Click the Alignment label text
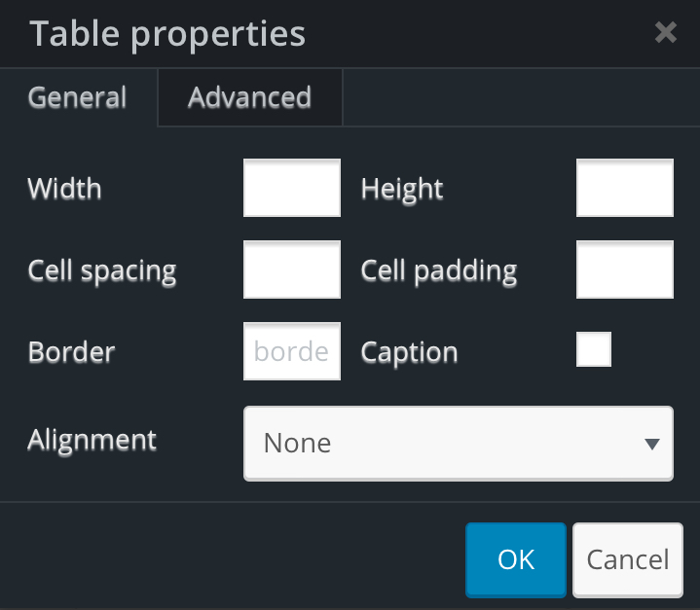The image size is (700, 610). 92,439
